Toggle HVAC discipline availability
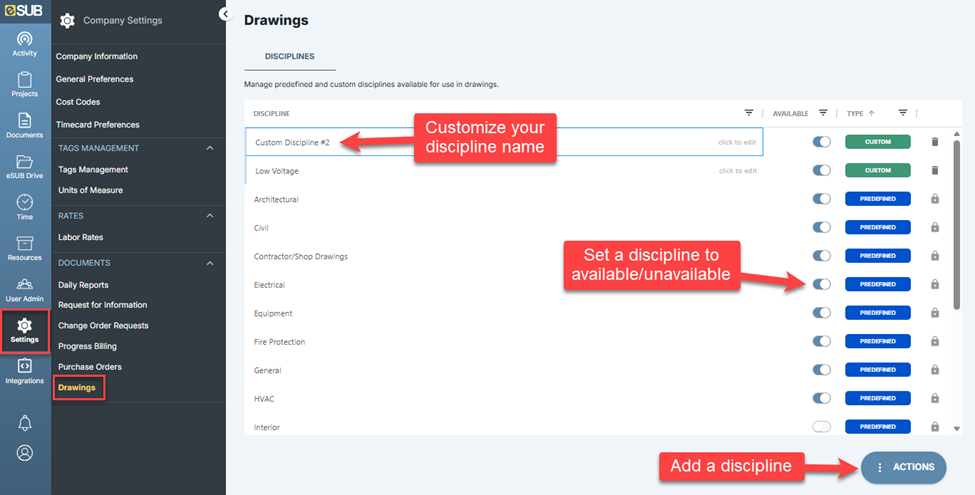Image resolution: width=975 pixels, height=495 pixels. [821, 398]
